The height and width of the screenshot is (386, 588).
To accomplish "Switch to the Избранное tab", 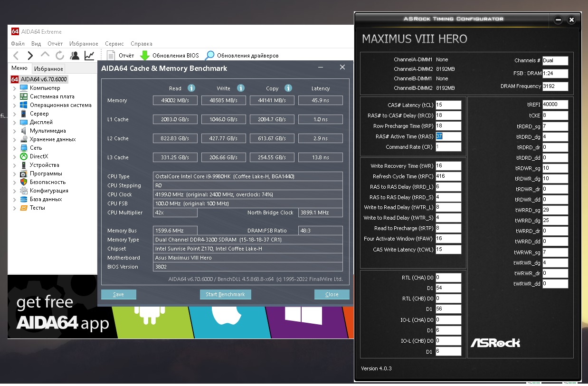I will click(48, 69).
